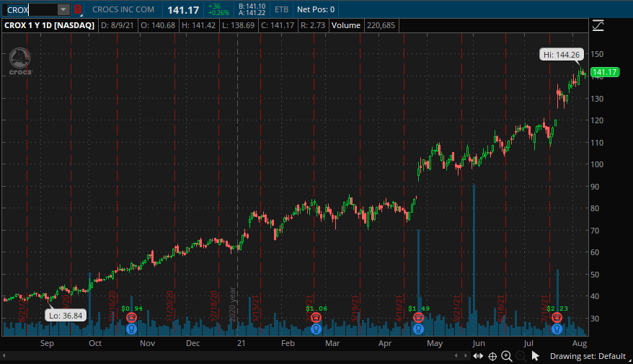Click the 220,685 volume value
The image size is (633, 364).
tap(381, 25)
